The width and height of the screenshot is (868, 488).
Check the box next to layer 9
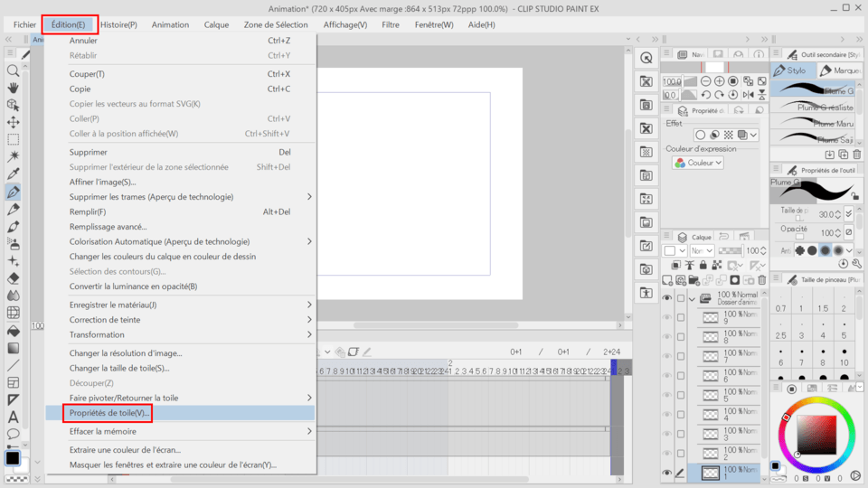coord(681,317)
